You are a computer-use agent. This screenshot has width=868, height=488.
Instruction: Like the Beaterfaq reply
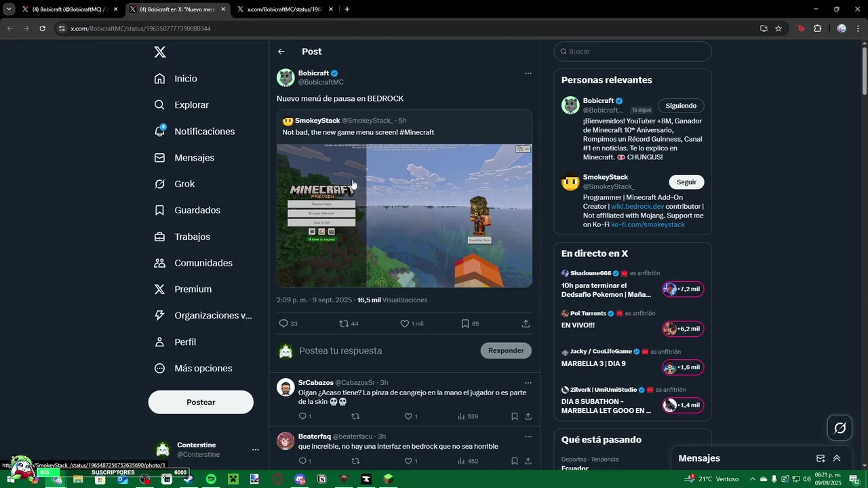[x=408, y=461]
